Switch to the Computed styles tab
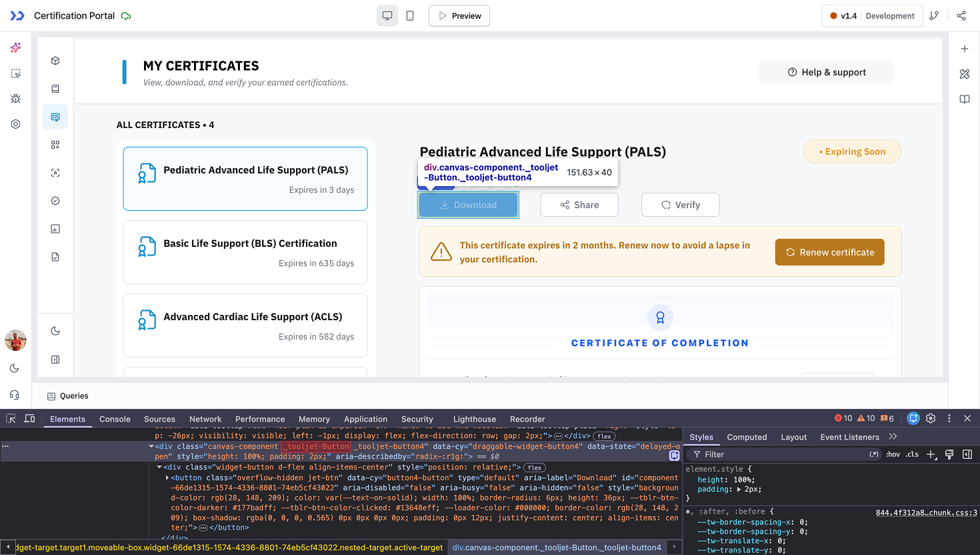Image resolution: width=980 pixels, height=555 pixels. coord(747,437)
